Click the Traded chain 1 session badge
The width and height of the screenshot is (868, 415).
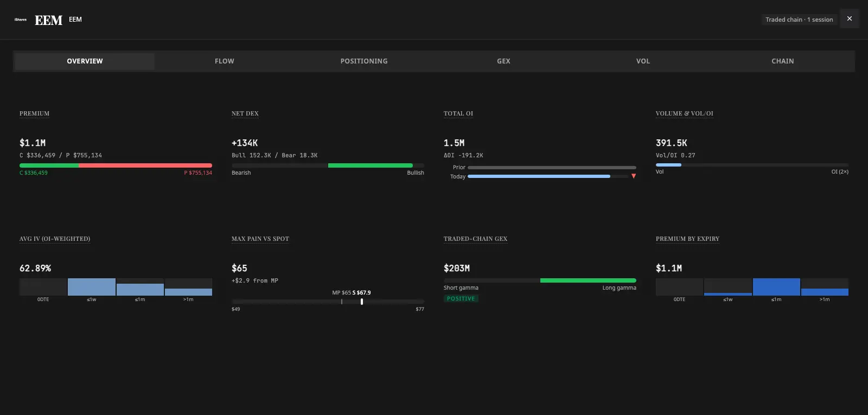coord(799,20)
